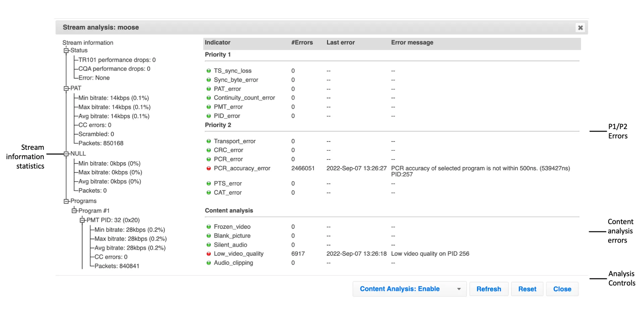This screenshot has width=644, height=323.
Task: Click the 6917 error count value
Action: pyautogui.click(x=298, y=254)
